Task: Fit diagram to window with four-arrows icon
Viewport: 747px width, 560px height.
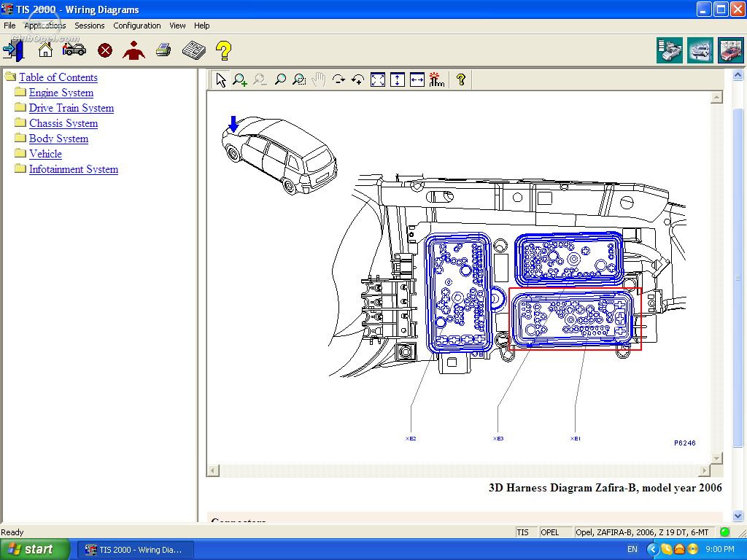Action: pos(378,79)
